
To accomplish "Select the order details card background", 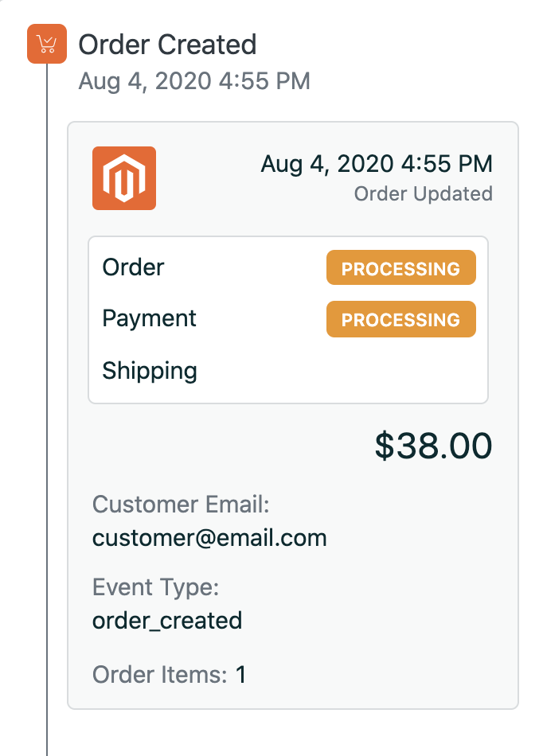I will click(293, 415).
